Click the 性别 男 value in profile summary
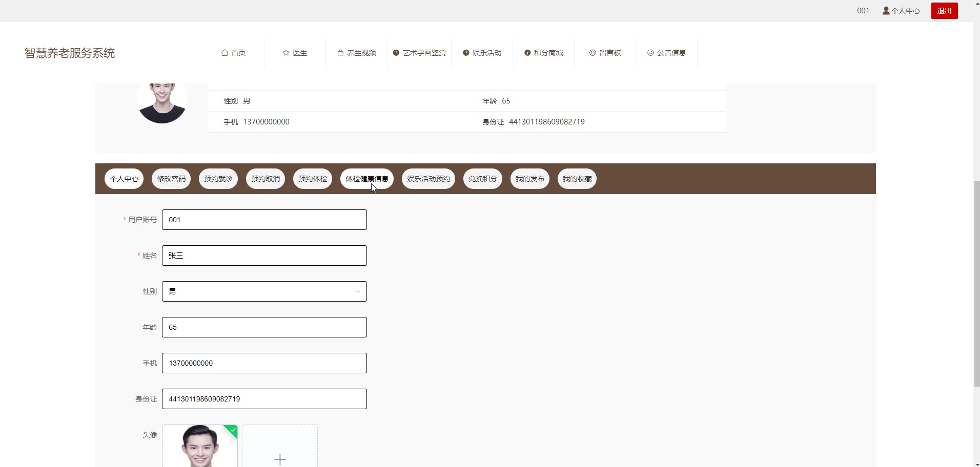The width and height of the screenshot is (980, 467). coord(247,101)
